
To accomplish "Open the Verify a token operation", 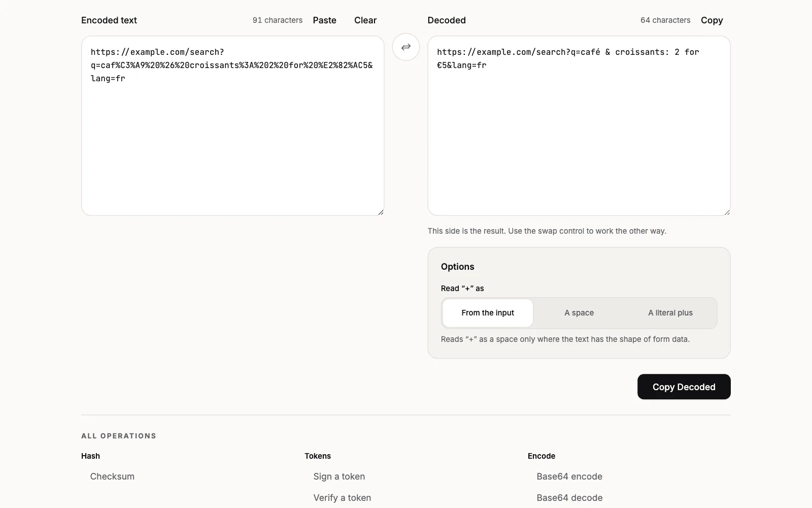I will (x=342, y=498).
